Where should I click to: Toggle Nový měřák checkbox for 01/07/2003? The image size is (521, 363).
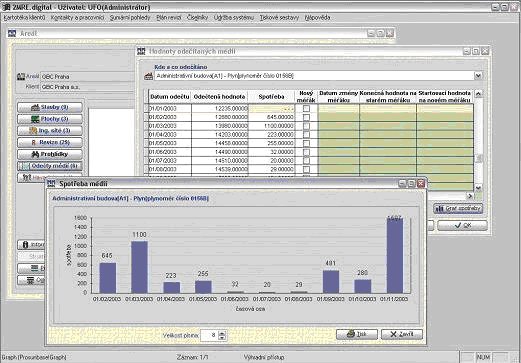click(x=306, y=161)
